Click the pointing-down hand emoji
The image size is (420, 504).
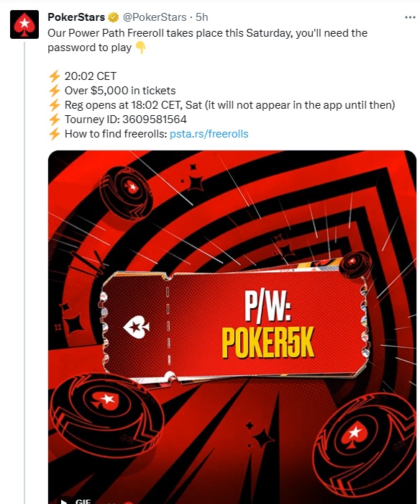click(x=140, y=48)
